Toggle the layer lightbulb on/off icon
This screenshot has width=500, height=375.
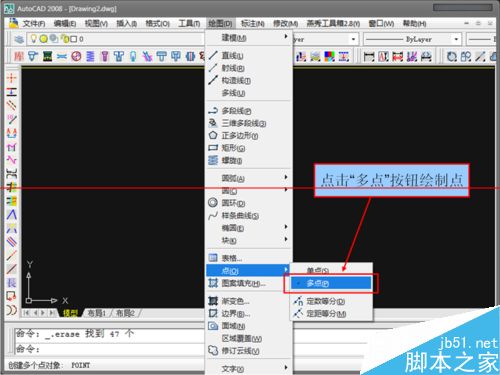click(33, 39)
